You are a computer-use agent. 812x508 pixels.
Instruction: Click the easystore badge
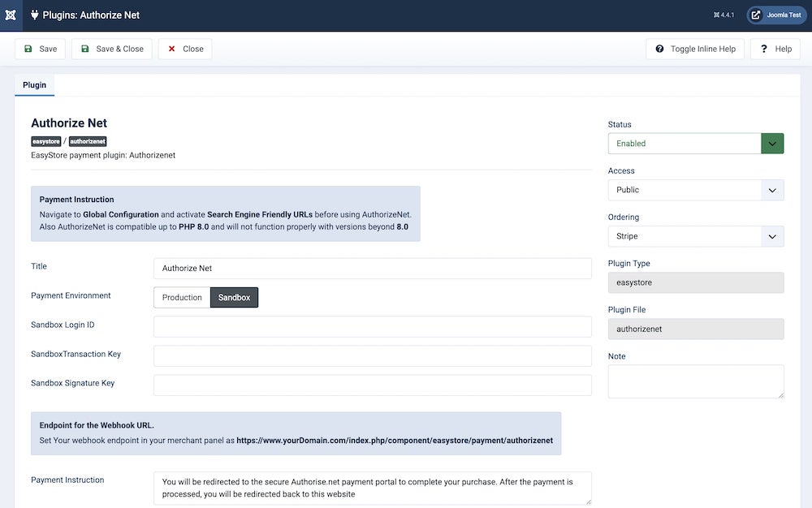[46, 141]
